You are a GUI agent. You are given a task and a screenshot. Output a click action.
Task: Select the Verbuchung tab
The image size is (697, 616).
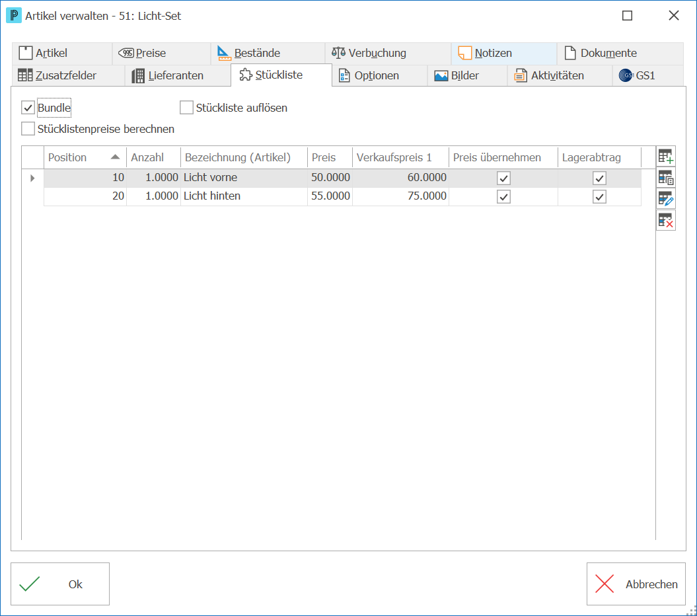pos(388,54)
